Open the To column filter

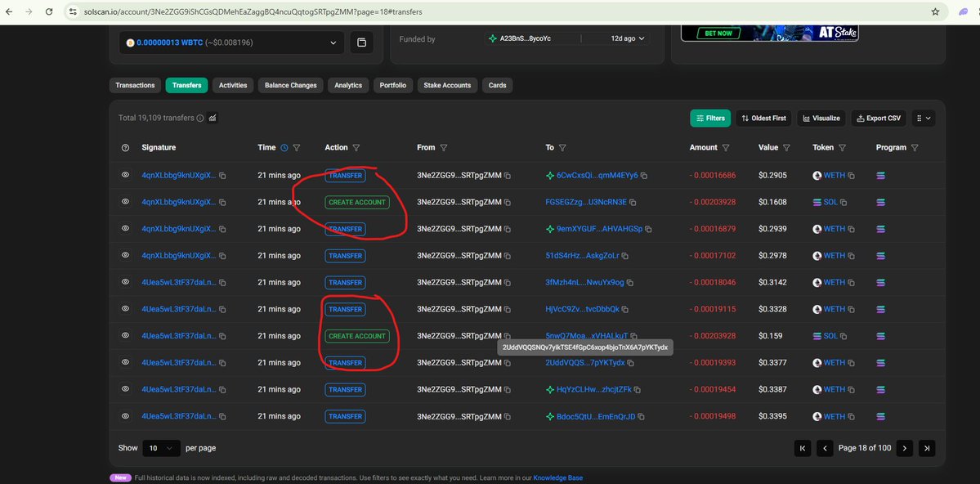coord(562,148)
